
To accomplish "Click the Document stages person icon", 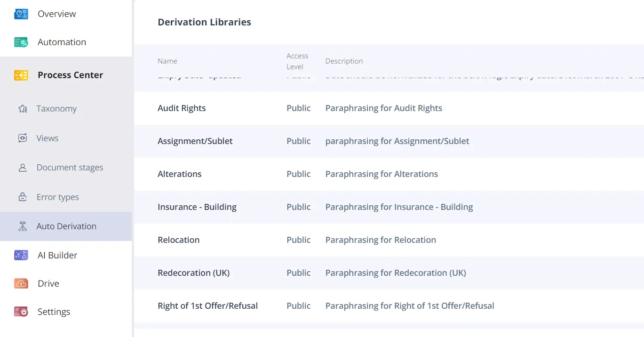I will 23,168.
